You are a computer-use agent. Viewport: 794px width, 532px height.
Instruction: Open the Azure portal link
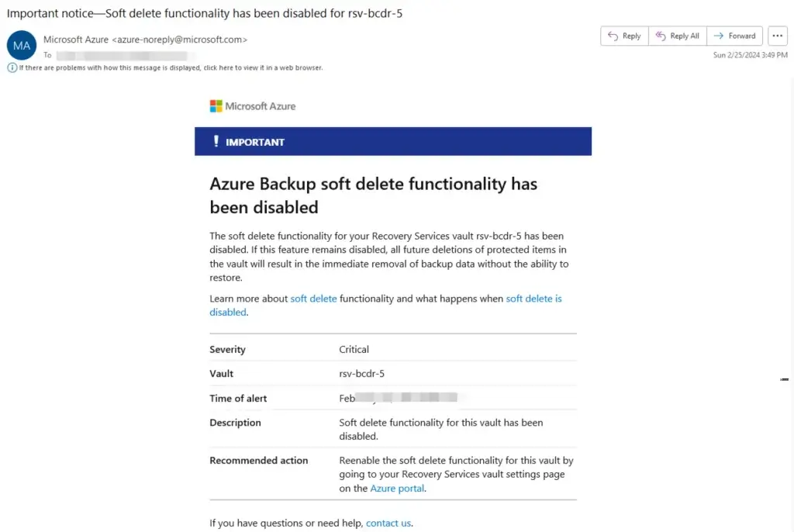point(397,489)
